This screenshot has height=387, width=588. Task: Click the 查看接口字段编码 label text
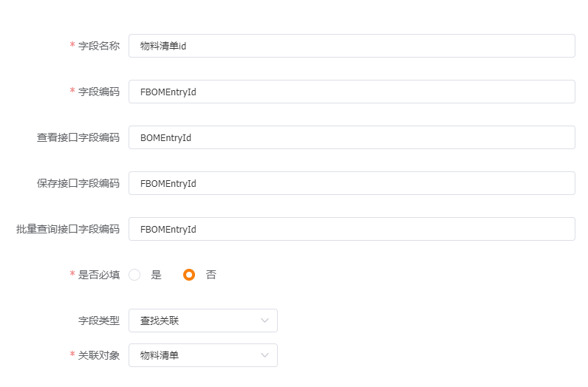click(78, 137)
